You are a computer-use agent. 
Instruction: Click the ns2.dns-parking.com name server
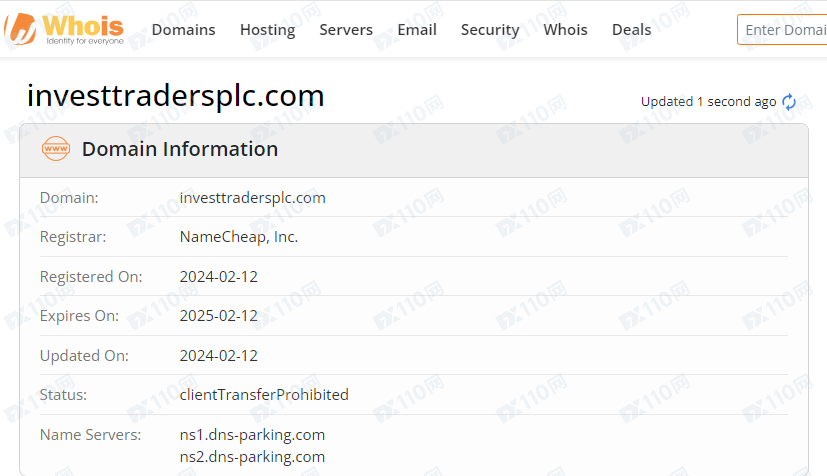[x=252, y=457]
